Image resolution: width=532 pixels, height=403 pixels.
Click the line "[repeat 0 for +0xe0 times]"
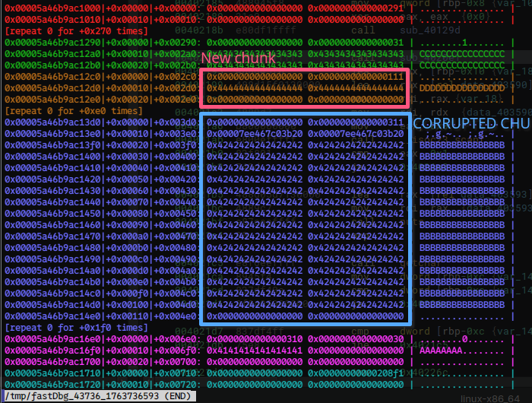74,111
